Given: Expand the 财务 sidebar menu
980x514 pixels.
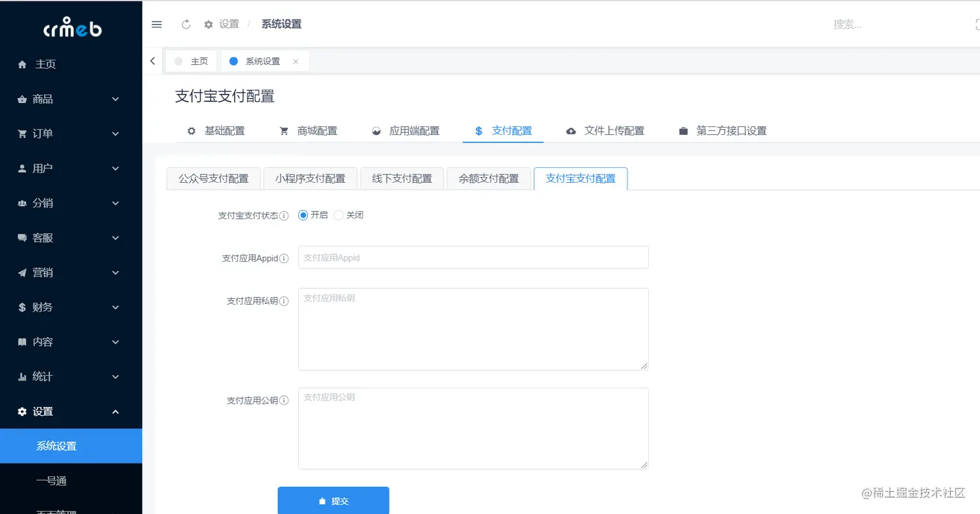Looking at the screenshot, I should click(x=115, y=307).
